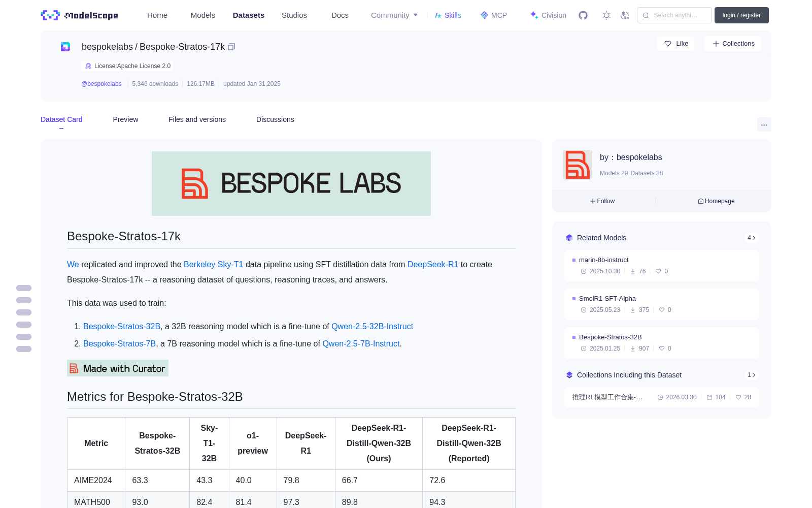Expand Related Models list chevron
Image resolution: width=812 pixels, height=508 pixels.
(x=752, y=238)
